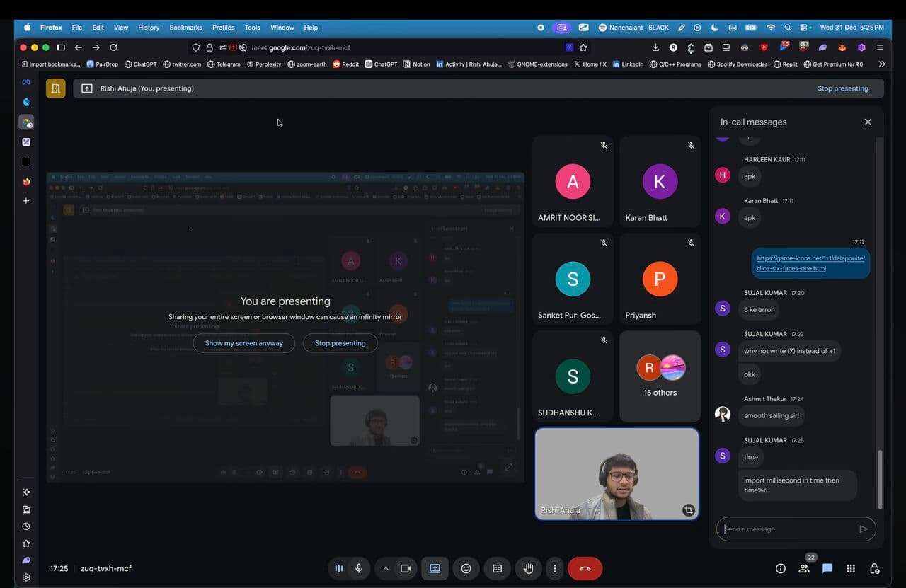Screen dimensions: 906x588
Task: Open more options three-dot menu
Action: [x=555, y=568]
